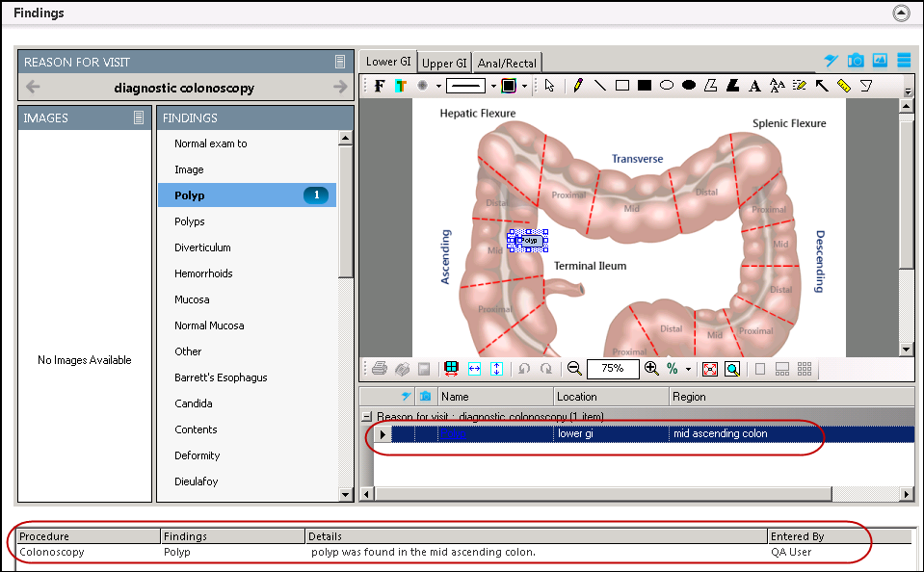Viewport: 924px width, 572px height.
Task: Click the zoom in magnifier icon
Action: click(x=651, y=369)
